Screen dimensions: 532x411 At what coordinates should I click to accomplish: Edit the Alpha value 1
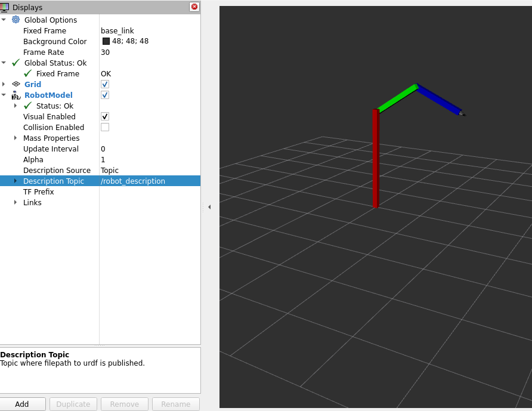(x=103, y=159)
